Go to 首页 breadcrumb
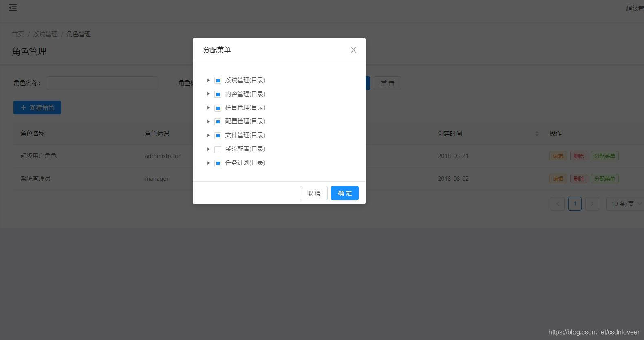This screenshot has width=644, height=340. pos(18,34)
